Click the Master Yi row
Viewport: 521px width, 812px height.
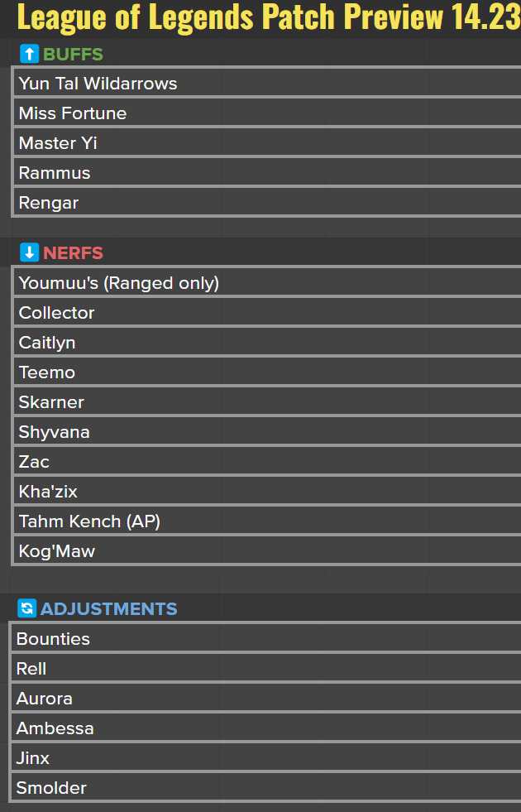tap(267, 143)
